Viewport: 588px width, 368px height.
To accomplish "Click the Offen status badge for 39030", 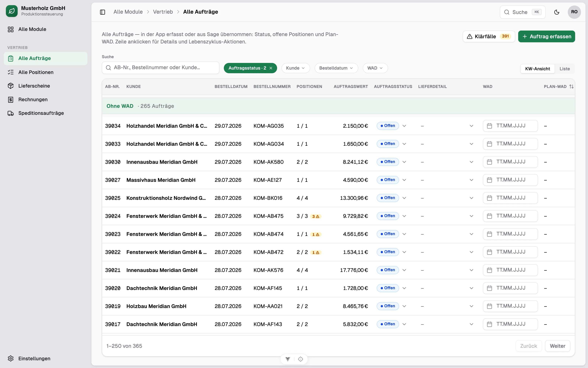I will [x=388, y=162].
